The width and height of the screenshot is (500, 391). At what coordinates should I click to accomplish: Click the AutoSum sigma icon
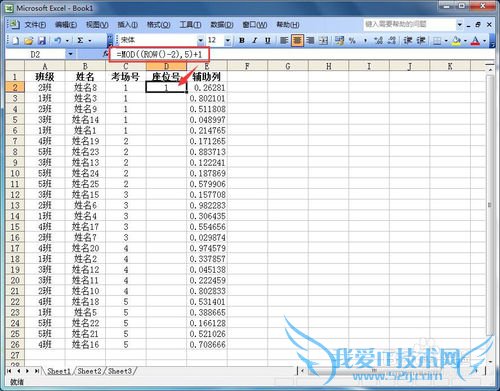pos(80,41)
